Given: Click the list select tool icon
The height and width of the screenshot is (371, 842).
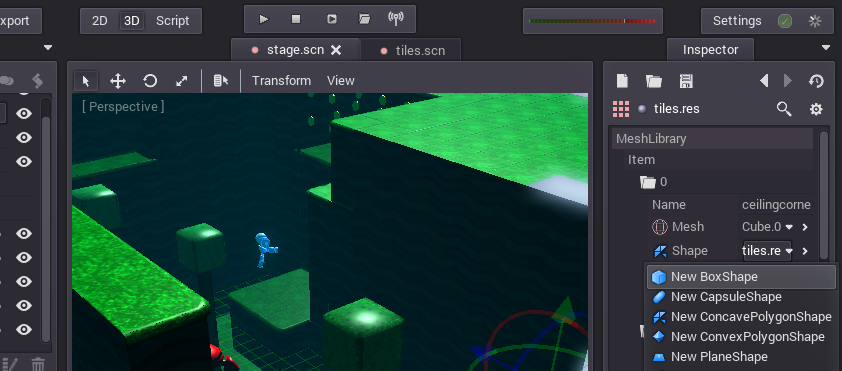Looking at the screenshot, I should click(x=221, y=81).
